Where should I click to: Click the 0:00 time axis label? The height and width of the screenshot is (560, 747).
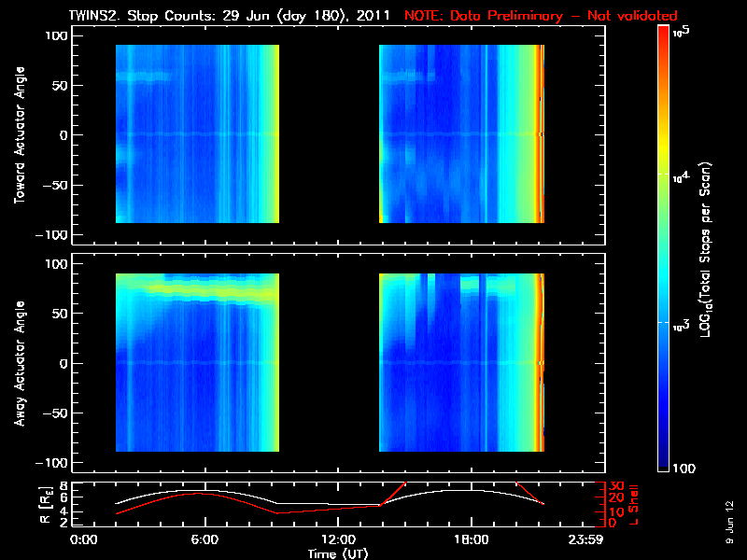tap(83, 540)
